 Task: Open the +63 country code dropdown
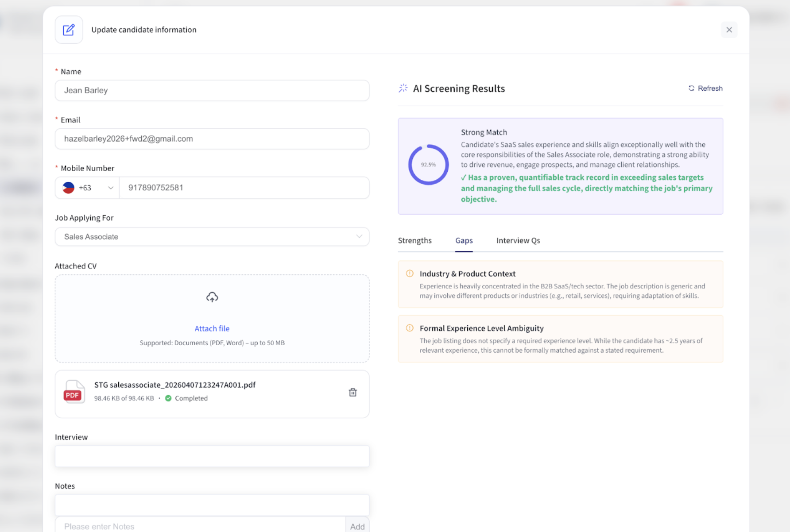pyautogui.click(x=110, y=188)
